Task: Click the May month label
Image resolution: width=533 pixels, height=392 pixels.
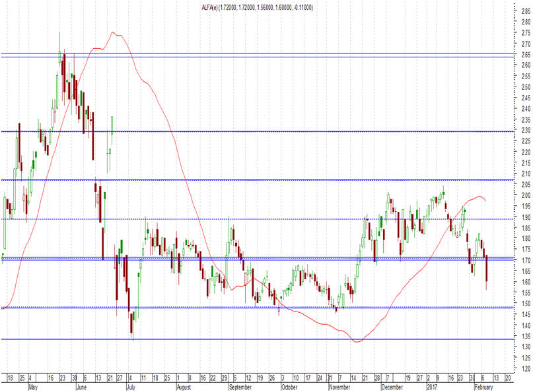Action: click(x=33, y=387)
